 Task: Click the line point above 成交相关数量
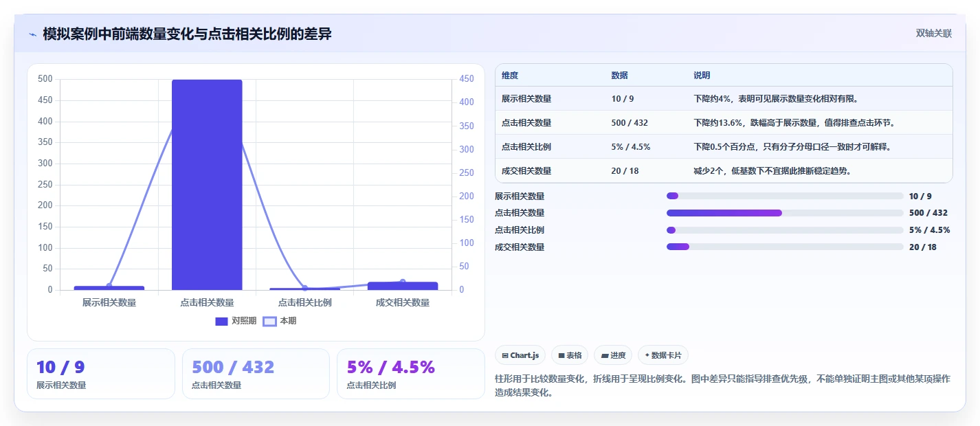[x=403, y=282]
